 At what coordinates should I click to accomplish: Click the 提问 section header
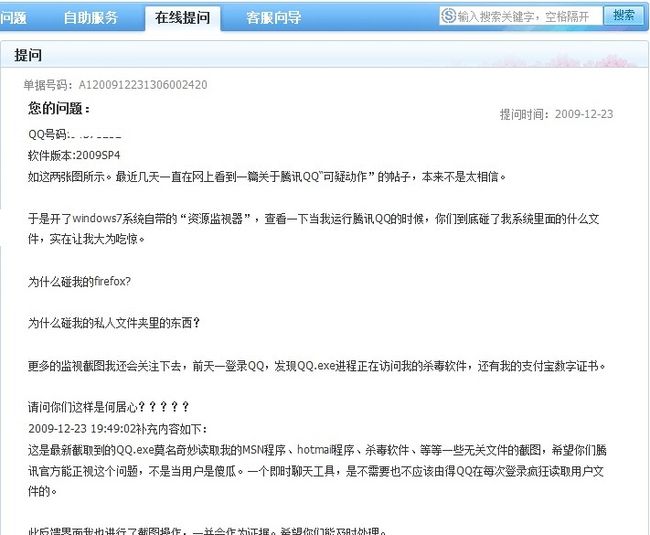point(28,55)
